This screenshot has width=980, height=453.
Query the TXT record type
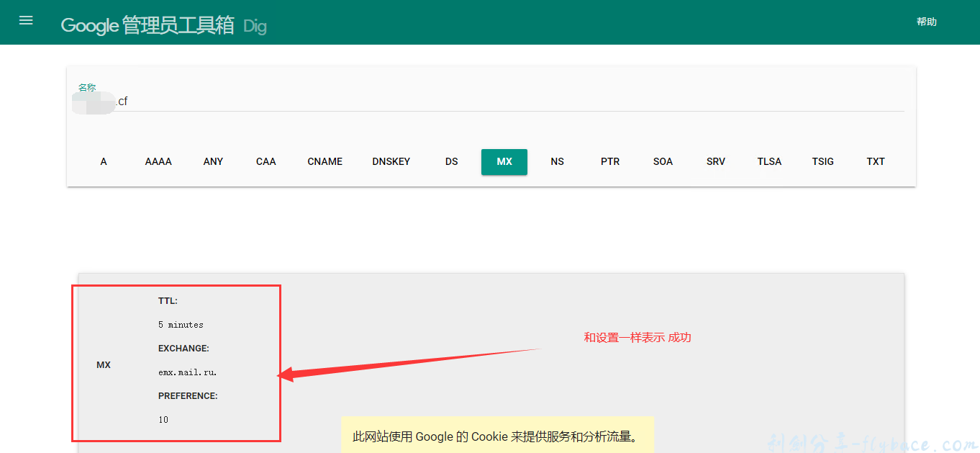(876, 161)
